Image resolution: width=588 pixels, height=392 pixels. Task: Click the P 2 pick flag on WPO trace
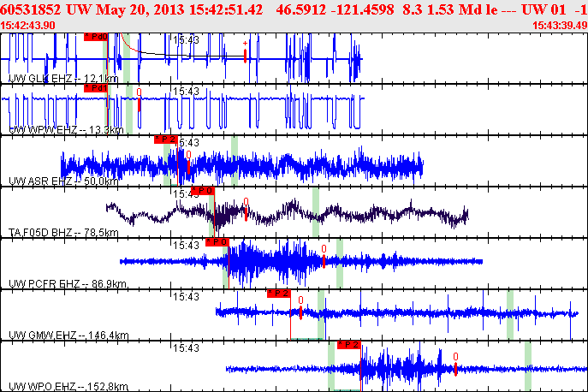click(348, 345)
